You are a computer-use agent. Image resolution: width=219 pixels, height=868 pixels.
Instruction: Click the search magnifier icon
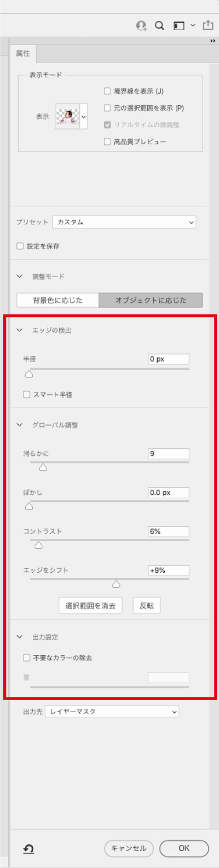[x=159, y=25]
